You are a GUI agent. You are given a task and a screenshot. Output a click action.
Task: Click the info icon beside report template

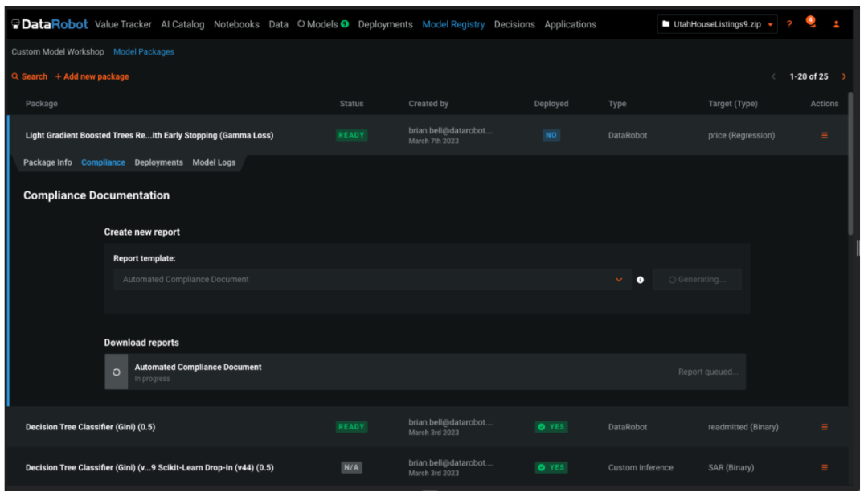pos(641,280)
